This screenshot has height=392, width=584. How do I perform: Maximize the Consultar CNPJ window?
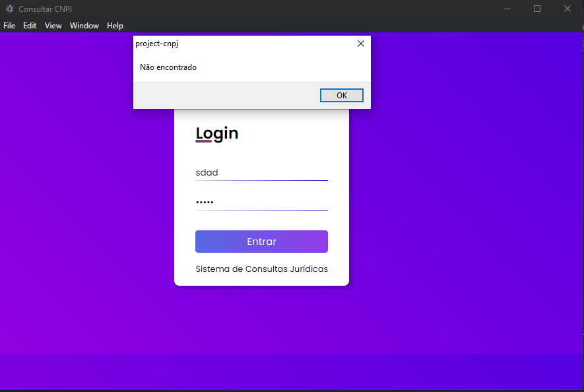coord(537,9)
